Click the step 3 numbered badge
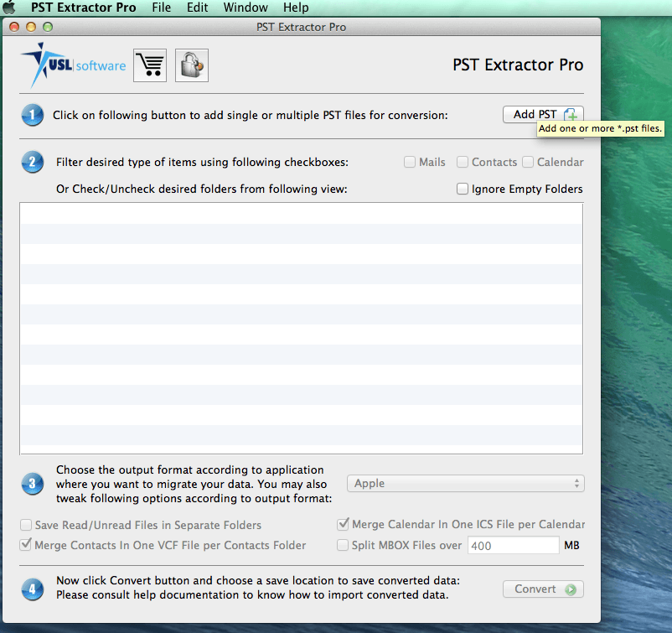 click(x=32, y=484)
